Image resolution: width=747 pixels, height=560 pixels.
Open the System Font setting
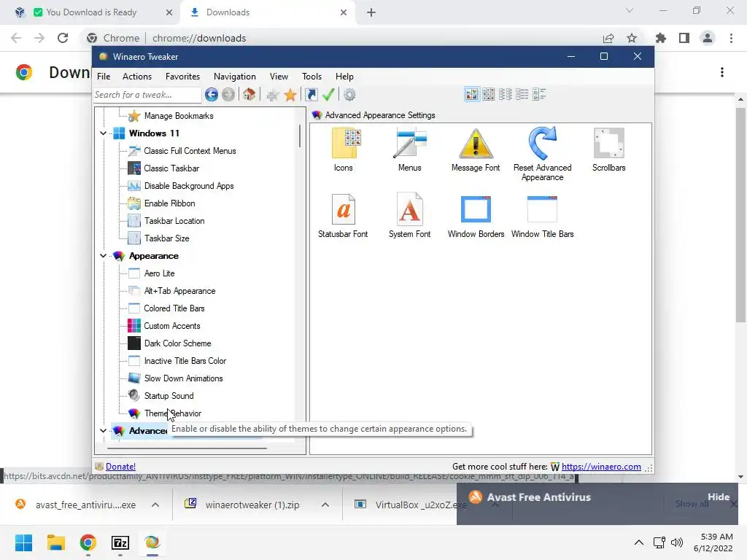click(x=410, y=216)
